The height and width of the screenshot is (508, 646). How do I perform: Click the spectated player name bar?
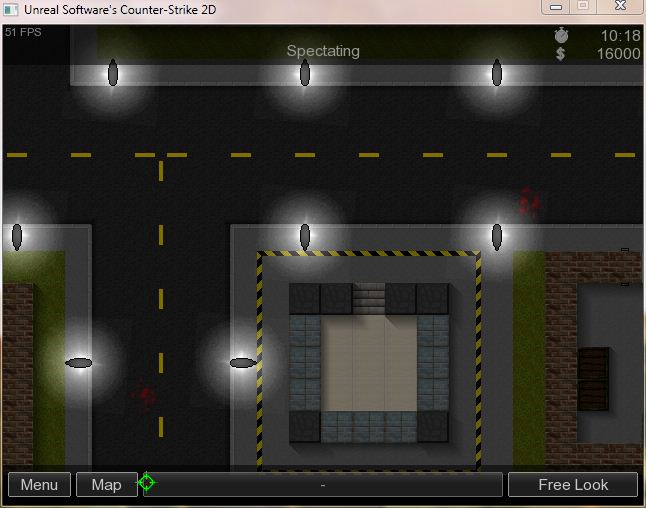(x=323, y=485)
